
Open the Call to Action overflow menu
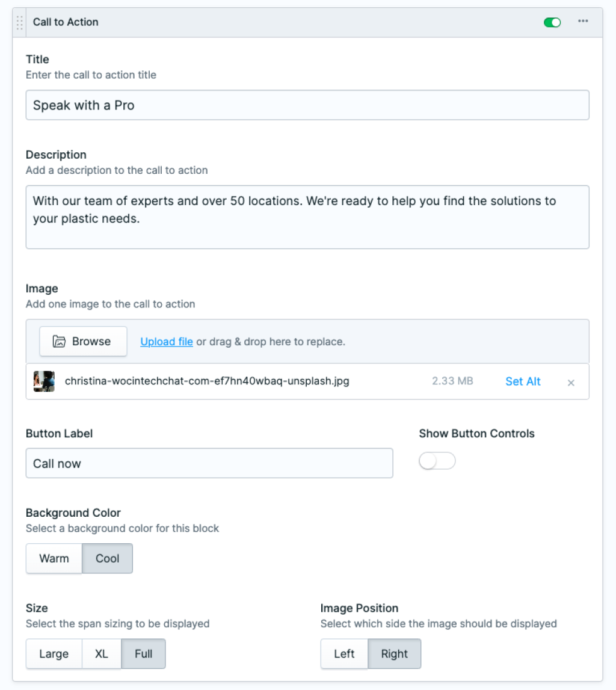(x=582, y=22)
